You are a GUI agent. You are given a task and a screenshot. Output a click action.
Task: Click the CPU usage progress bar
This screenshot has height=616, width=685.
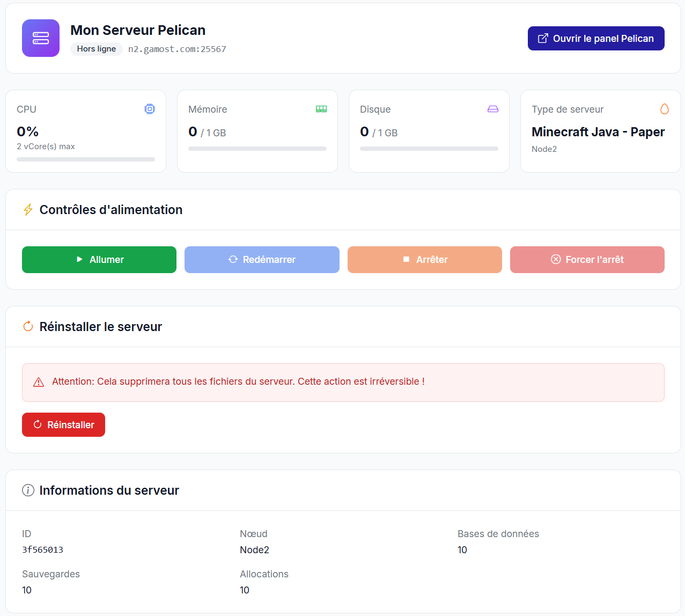pyautogui.click(x=86, y=159)
